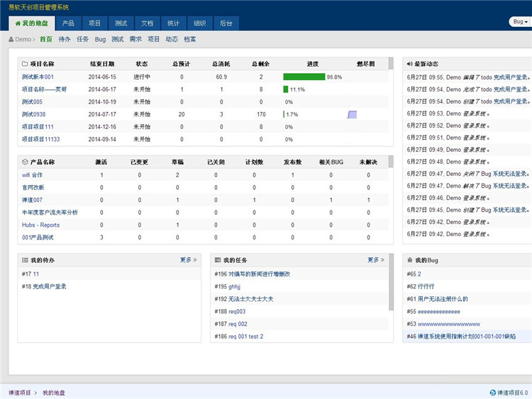Click the 11.1% progress bar
Screen dimensions: 532x399
click(286, 89)
